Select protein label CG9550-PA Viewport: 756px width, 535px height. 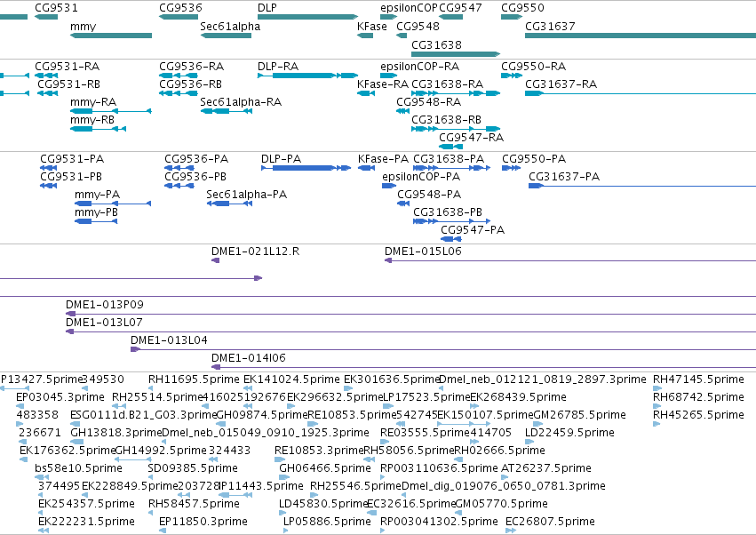pos(534,159)
